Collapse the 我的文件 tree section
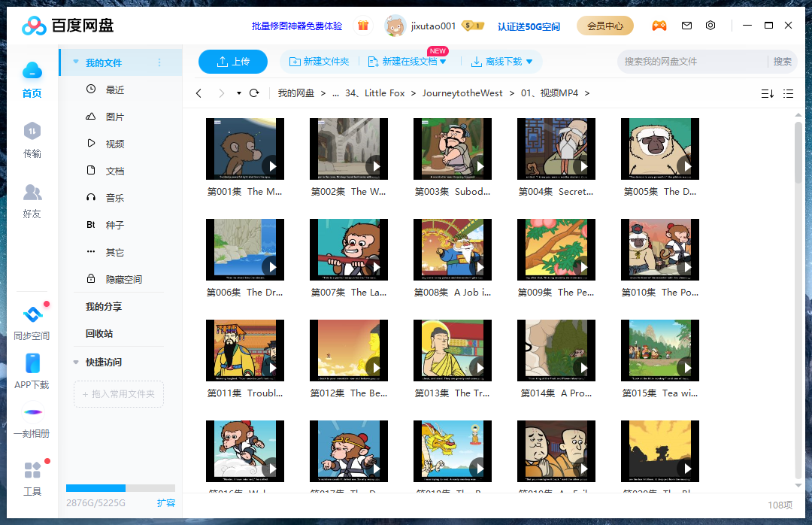Viewport: 812px width, 525px height. click(x=76, y=62)
